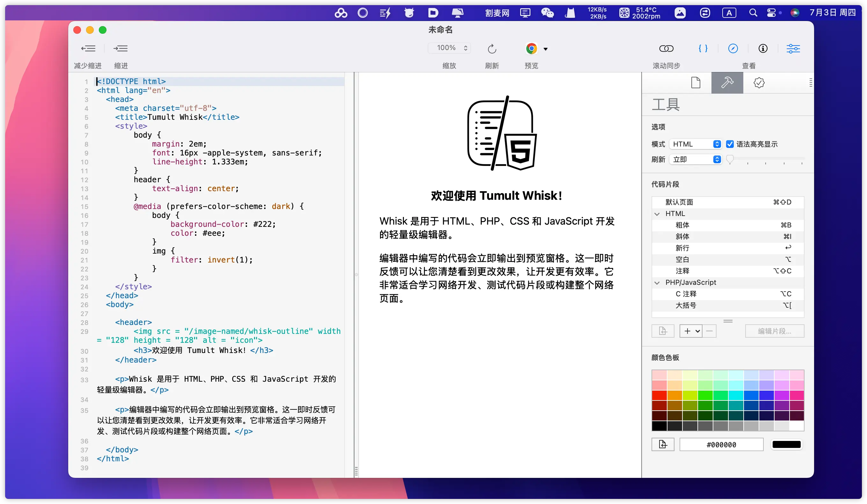
Task: Click the input source A icon
Action: pyautogui.click(x=729, y=13)
